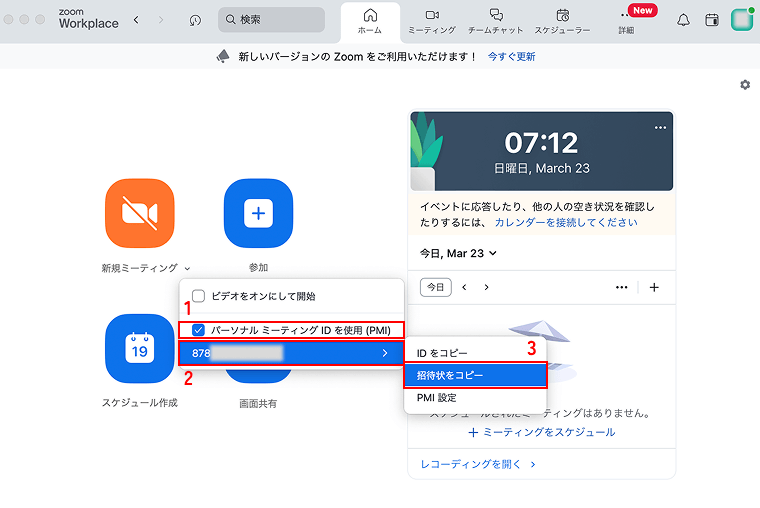760x508 pixels.
Task: Click the blue Join (参加) plus icon
Action: (258, 213)
